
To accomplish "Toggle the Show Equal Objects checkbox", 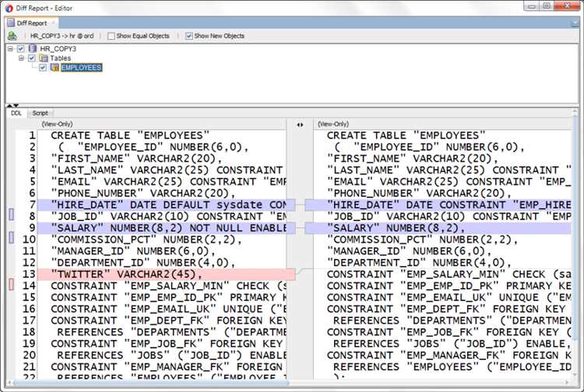I will point(111,36).
